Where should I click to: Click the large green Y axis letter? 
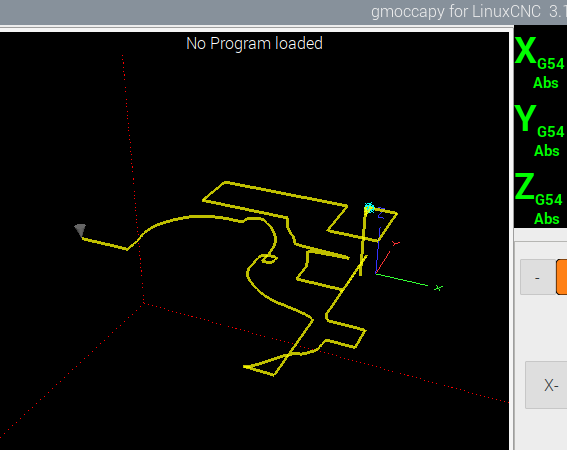coord(525,118)
